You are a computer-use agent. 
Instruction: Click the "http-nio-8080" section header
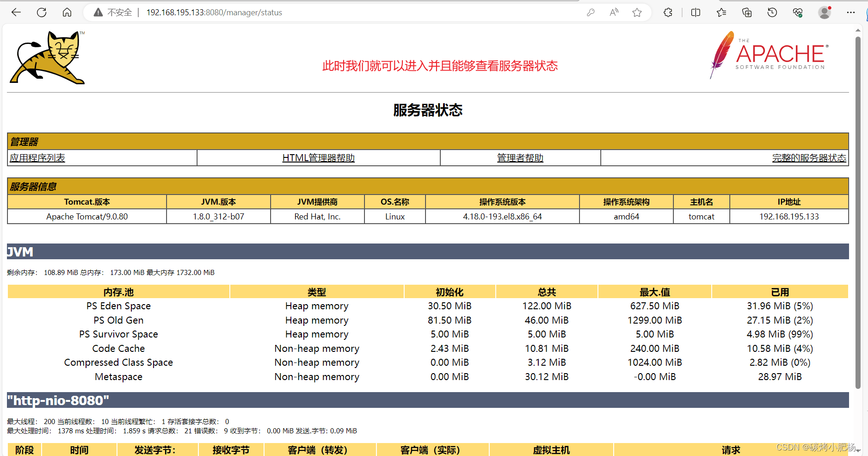coord(428,400)
